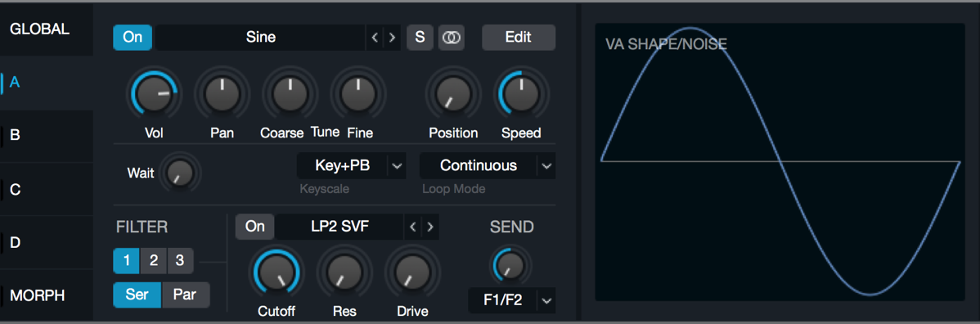
Task: Select previous filter type with left arrow
Action: 412,227
